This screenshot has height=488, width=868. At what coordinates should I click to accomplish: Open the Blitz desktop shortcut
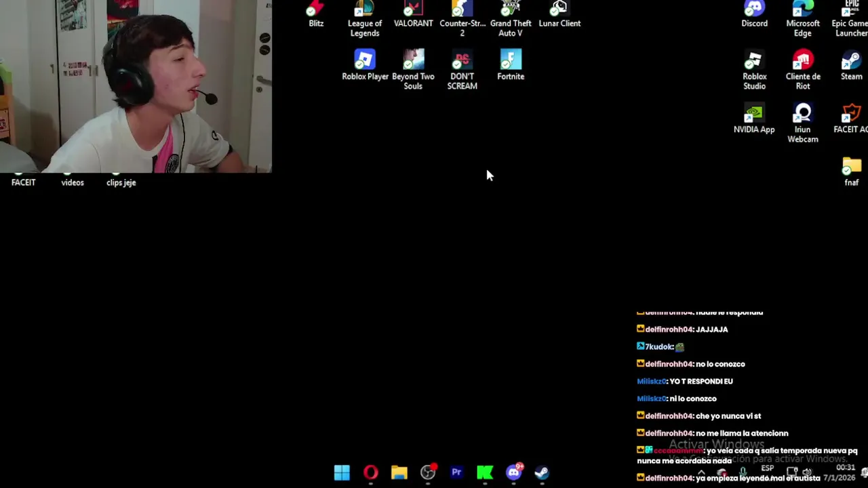[316, 14]
